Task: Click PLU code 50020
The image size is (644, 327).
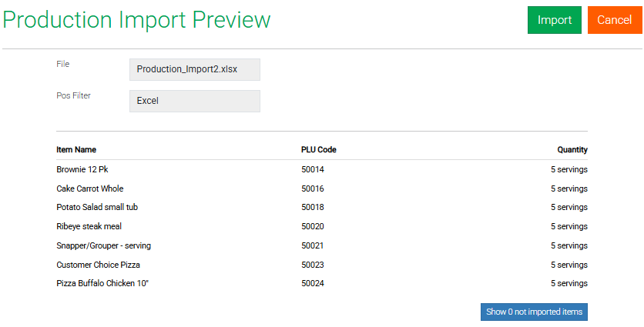Action: coord(312,226)
